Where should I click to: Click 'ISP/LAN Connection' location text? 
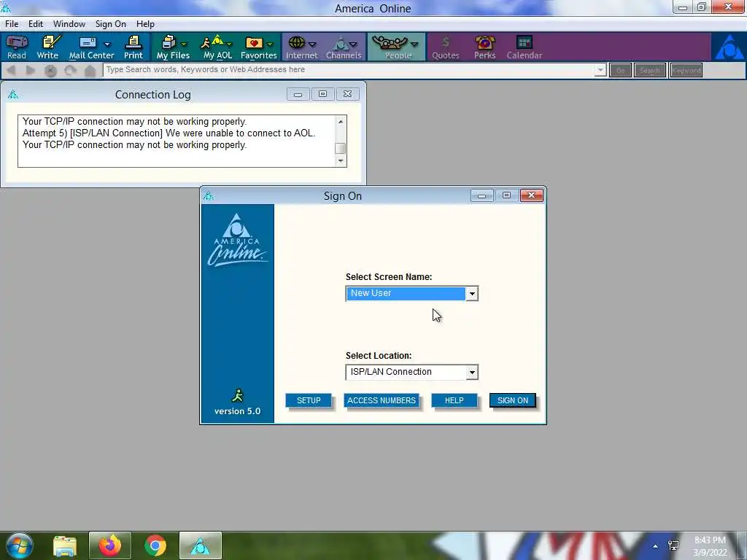pyautogui.click(x=391, y=372)
